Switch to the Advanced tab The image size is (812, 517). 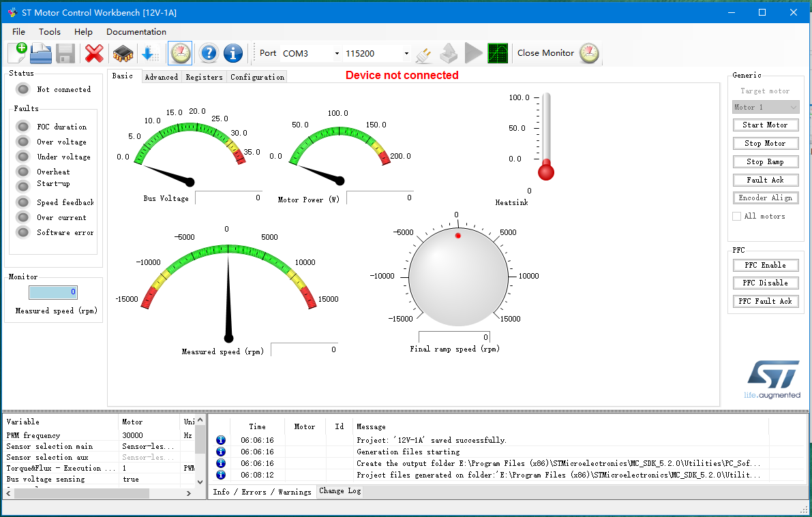(x=162, y=77)
